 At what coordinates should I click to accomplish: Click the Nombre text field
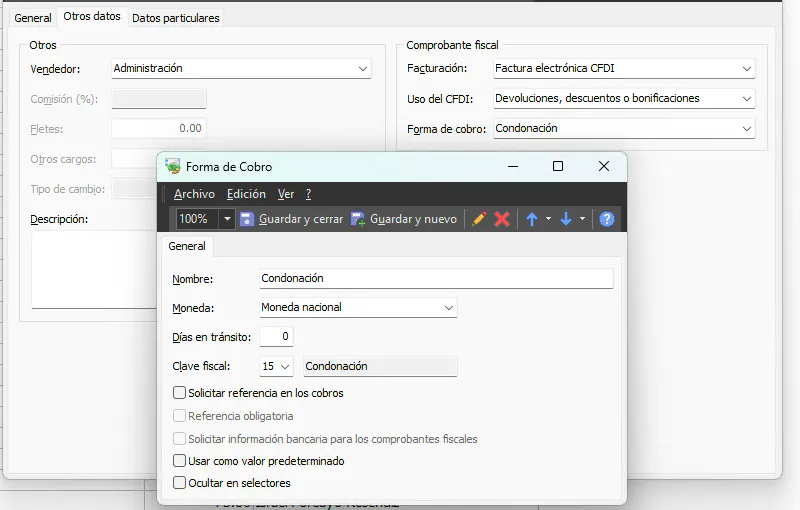pyautogui.click(x=435, y=279)
